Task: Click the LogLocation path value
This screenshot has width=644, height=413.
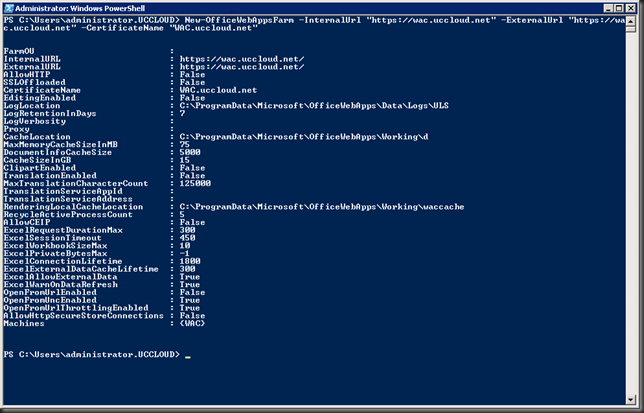Action: pyautogui.click(x=314, y=106)
